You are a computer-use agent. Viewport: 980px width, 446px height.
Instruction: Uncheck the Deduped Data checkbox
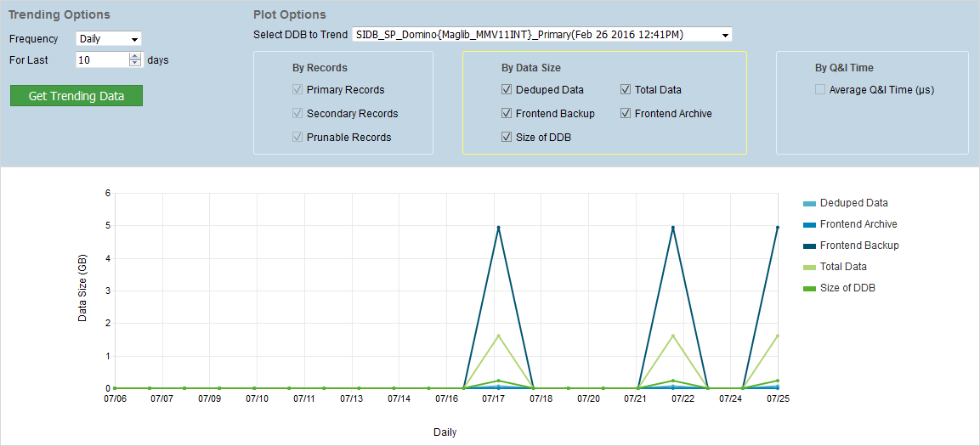[507, 90]
